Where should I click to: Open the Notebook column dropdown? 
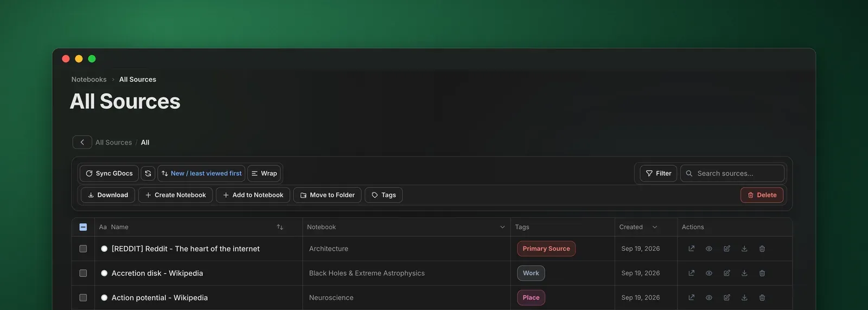[x=502, y=227]
